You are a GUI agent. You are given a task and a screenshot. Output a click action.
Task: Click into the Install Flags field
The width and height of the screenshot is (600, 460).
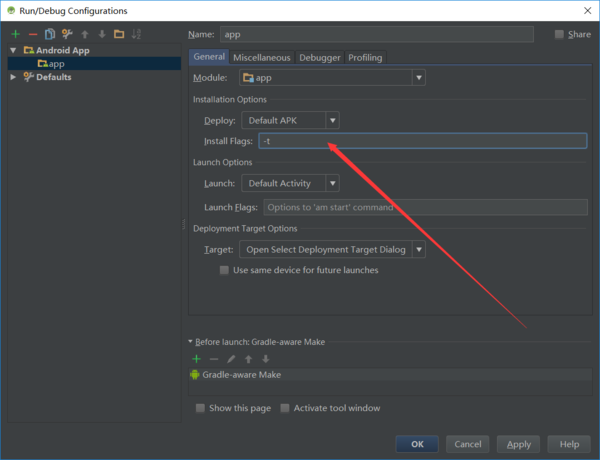[423, 141]
